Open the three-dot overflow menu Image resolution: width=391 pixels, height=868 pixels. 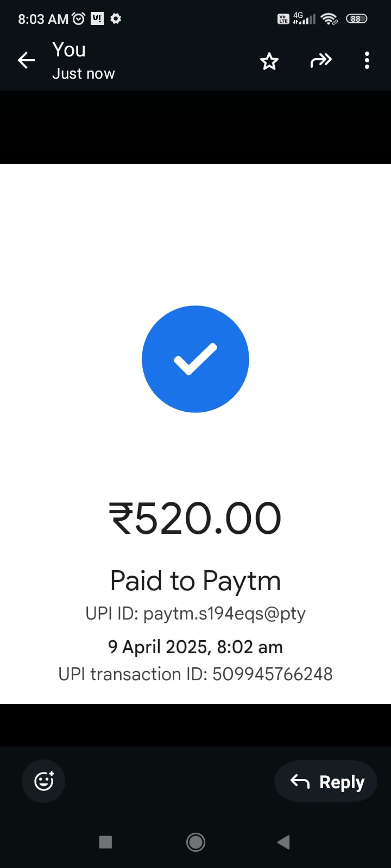pos(367,60)
